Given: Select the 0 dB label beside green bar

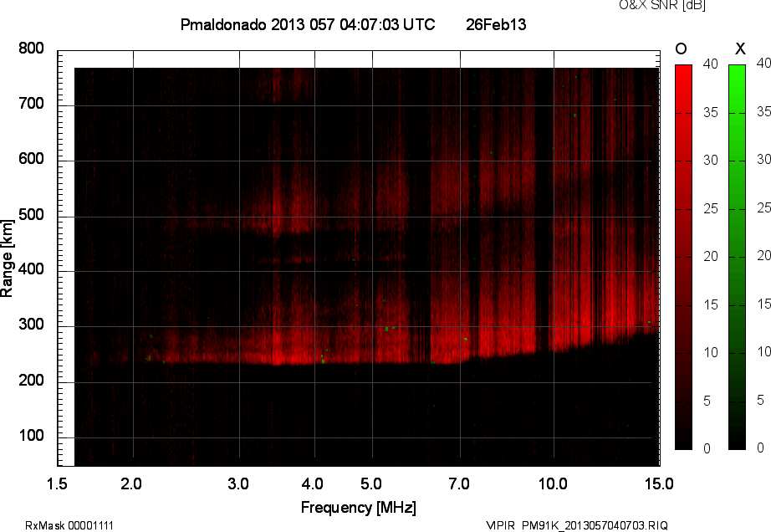Looking at the screenshot, I should (x=761, y=448).
